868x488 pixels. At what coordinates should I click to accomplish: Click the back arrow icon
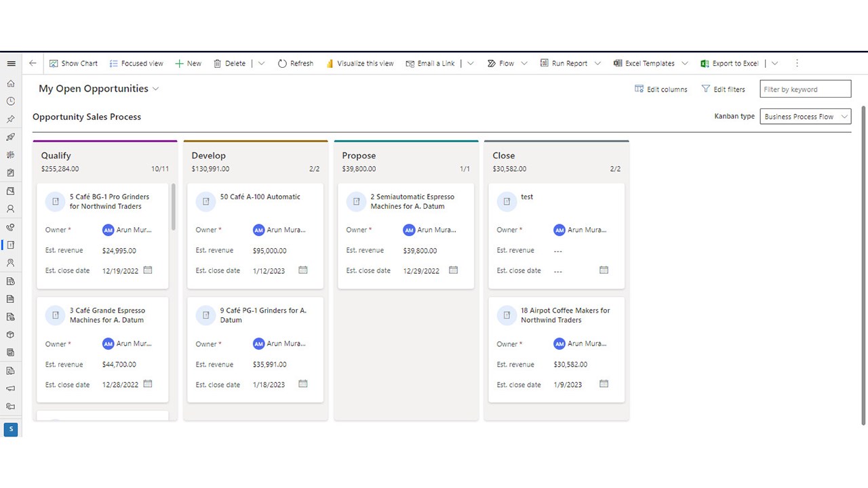(33, 63)
